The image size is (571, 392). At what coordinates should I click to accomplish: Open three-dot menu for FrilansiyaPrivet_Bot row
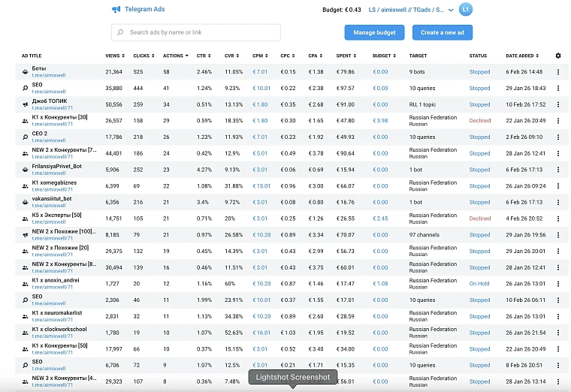(x=558, y=170)
